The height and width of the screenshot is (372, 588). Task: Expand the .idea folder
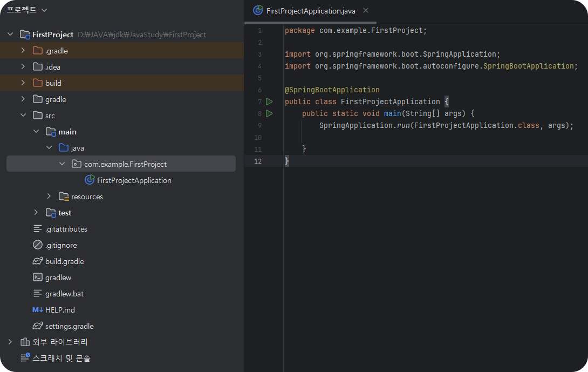23,66
